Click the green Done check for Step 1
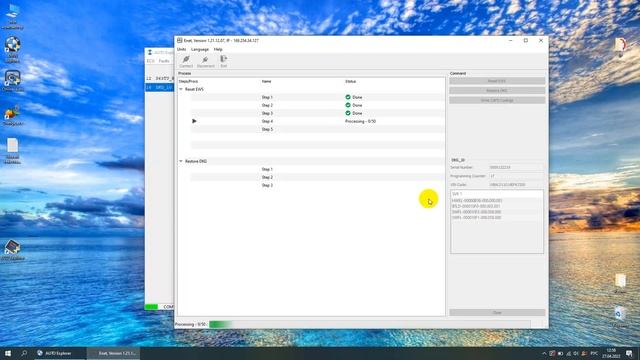The width and height of the screenshot is (640, 360). coord(348,97)
